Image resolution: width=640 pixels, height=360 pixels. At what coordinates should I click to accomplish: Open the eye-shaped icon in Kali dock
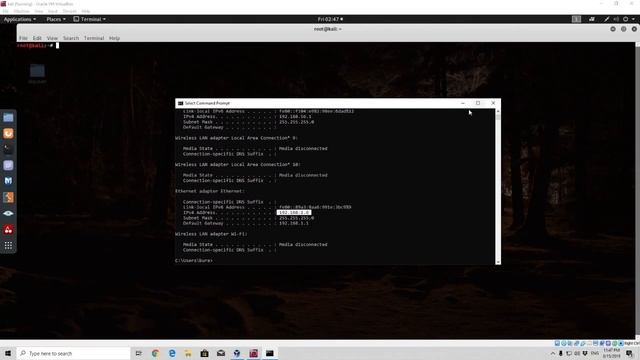(8, 213)
